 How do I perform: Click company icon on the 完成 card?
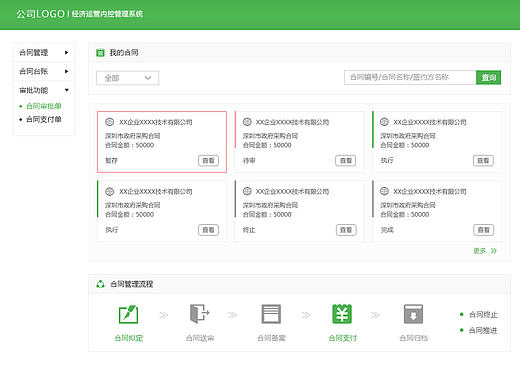point(384,191)
